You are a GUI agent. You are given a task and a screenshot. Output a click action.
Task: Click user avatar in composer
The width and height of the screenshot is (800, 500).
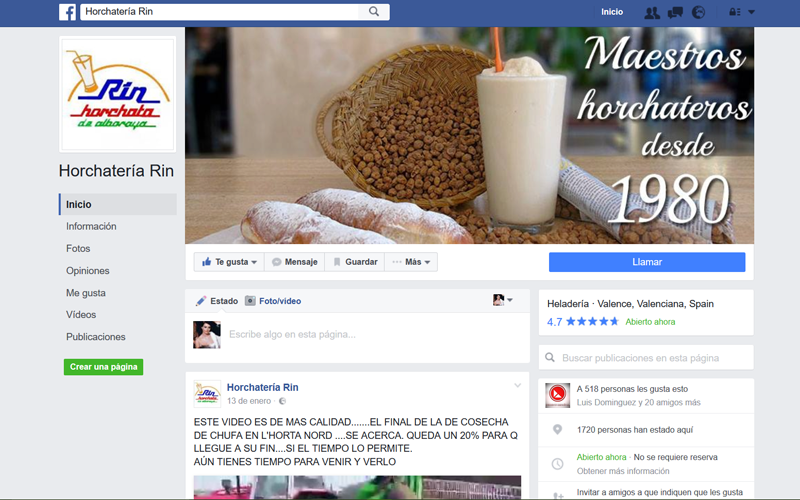tap(207, 335)
